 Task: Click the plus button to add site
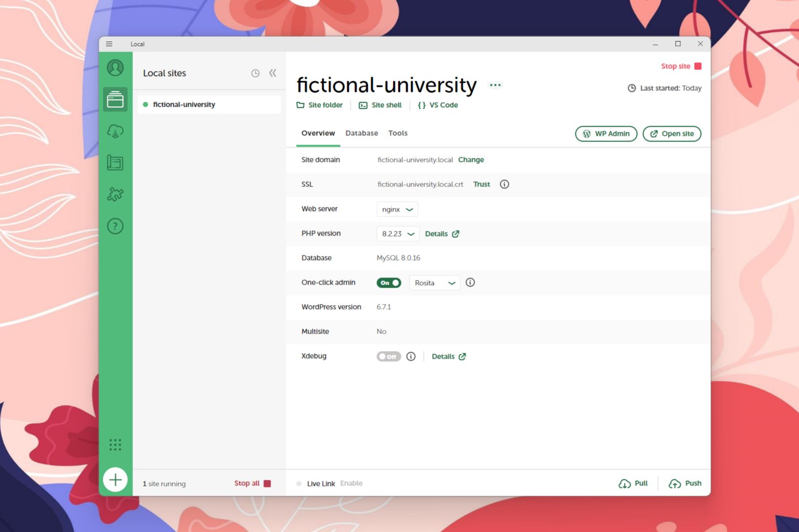115,480
